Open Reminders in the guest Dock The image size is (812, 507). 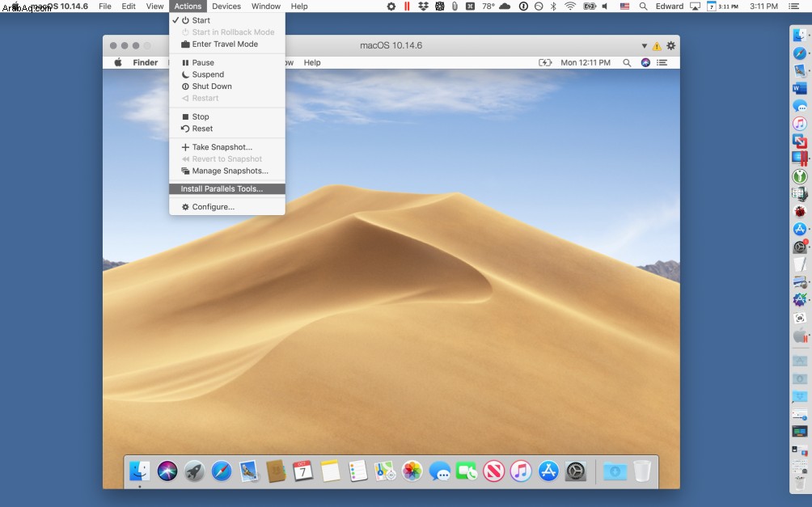pos(357,471)
